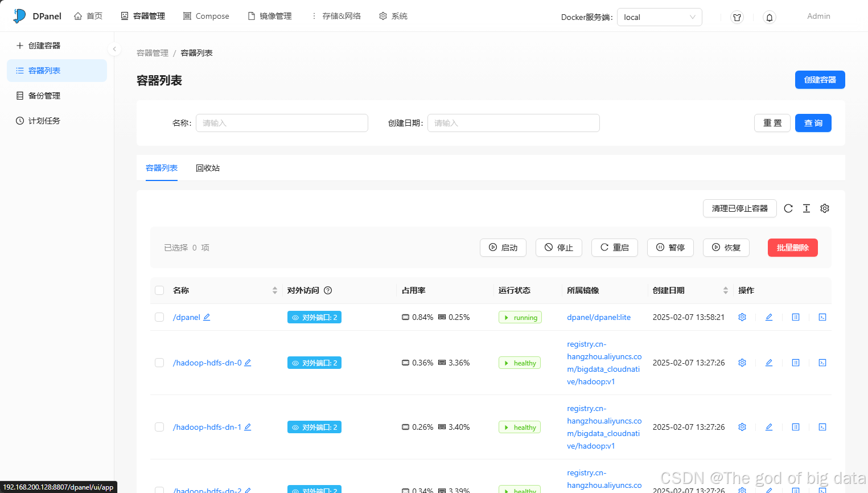Rename /dpanel using its pencil icon
868x493 pixels.
tap(207, 317)
